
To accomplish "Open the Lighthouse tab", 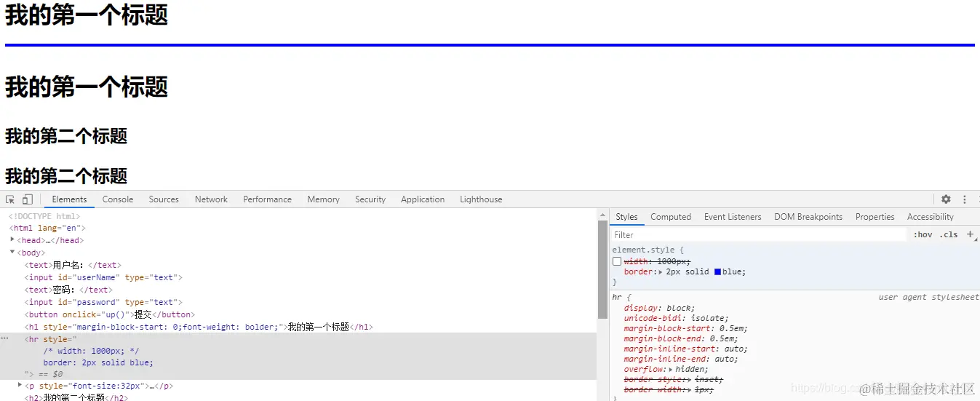I will click(x=481, y=199).
